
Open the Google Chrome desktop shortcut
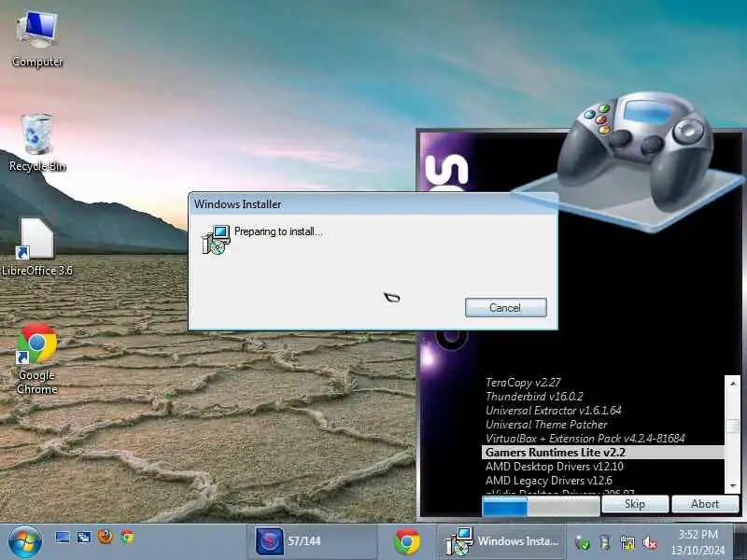(x=37, y=358)
